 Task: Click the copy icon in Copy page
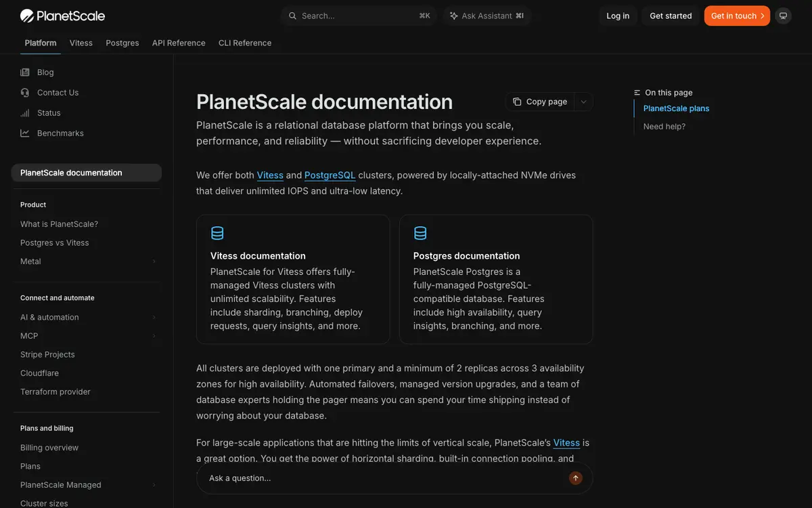pos(517,102)
